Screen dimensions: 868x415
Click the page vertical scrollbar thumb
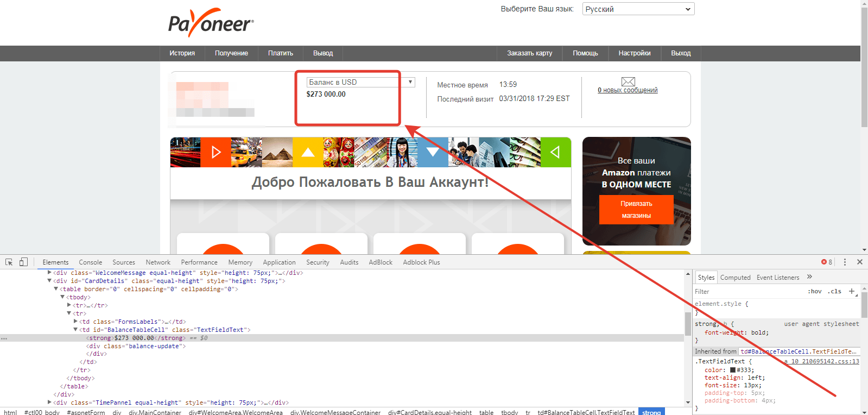tap(864, 68)
